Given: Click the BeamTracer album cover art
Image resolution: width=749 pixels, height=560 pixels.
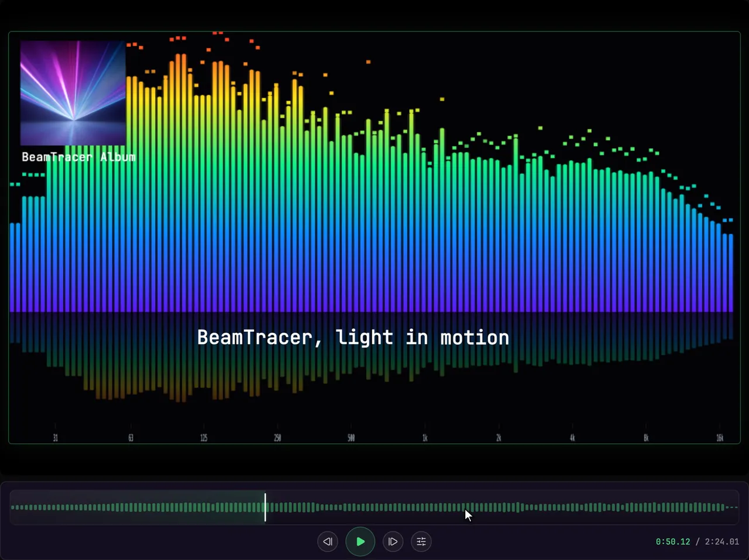Looking at the screenshot, I should click(x=73, y=92).
